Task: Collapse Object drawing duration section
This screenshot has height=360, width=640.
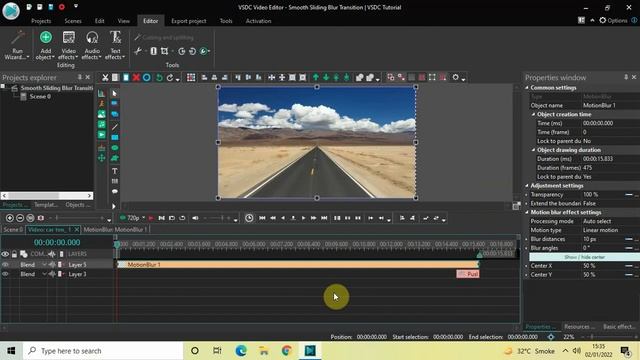Action: tap(533, 150)
